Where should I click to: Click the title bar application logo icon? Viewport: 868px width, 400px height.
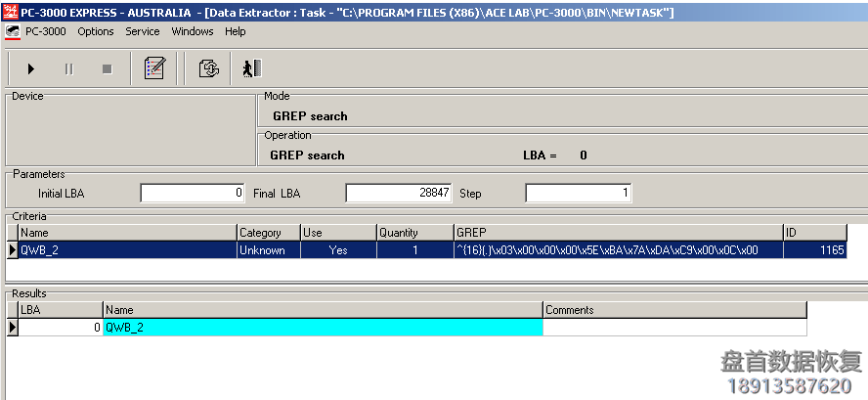pos(11,10)
